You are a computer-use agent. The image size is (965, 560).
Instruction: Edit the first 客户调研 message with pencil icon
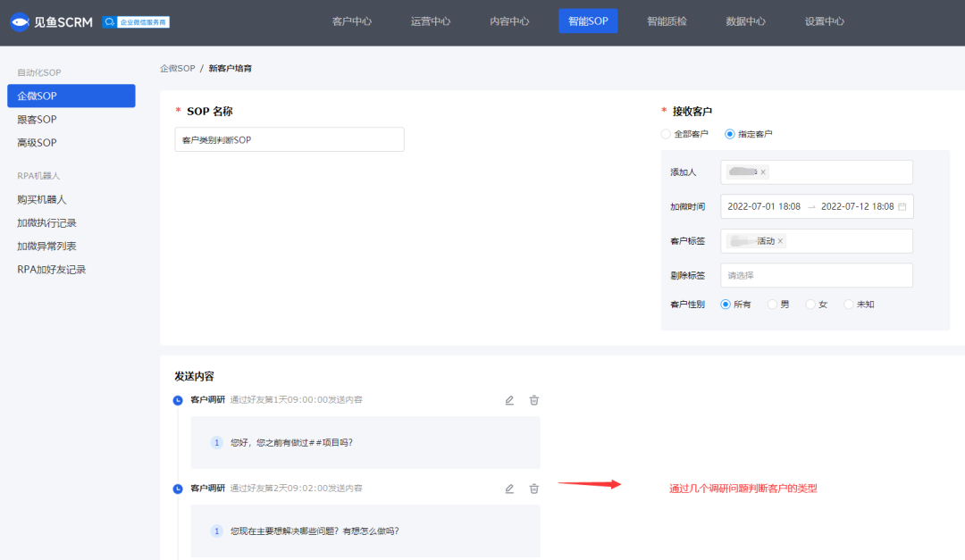point(509,400)
